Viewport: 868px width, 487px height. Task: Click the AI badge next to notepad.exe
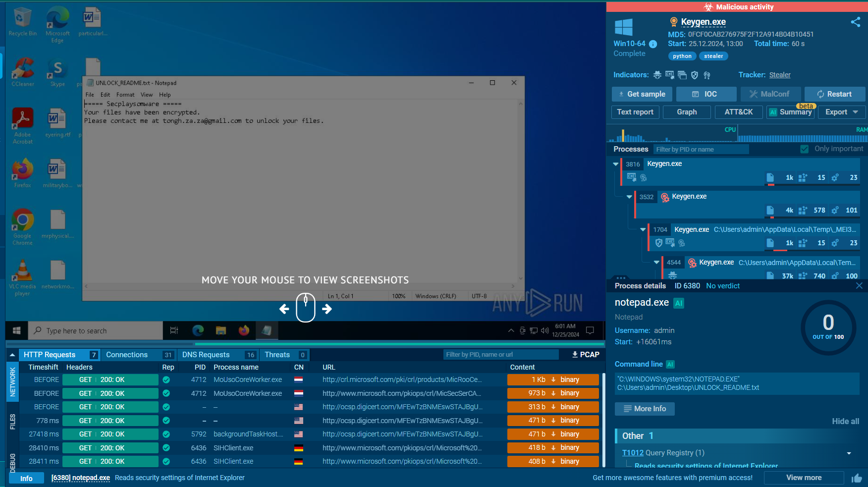679,303
